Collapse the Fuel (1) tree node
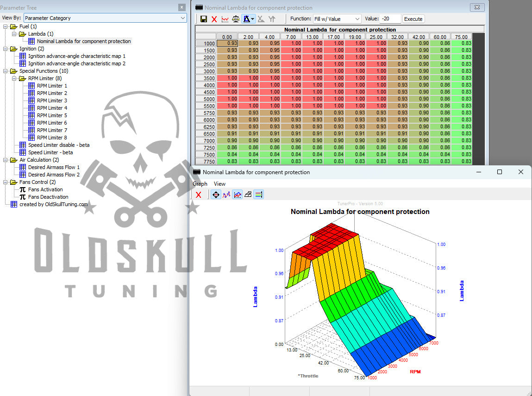The height and width of the screenshot is (396, 532). [x=6, y=26]
